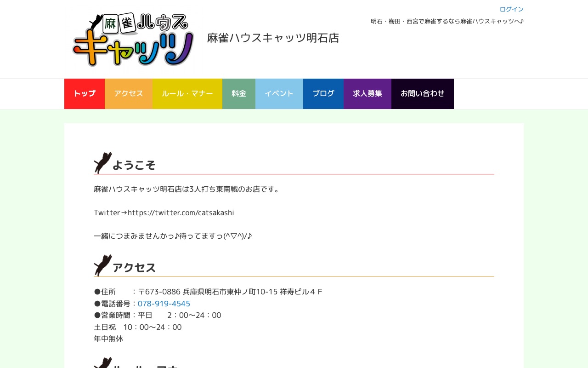Click the site title 麻雀ハウスキャッツ明石店
Screen dimensions: 588x368
(x=273, y=38)
